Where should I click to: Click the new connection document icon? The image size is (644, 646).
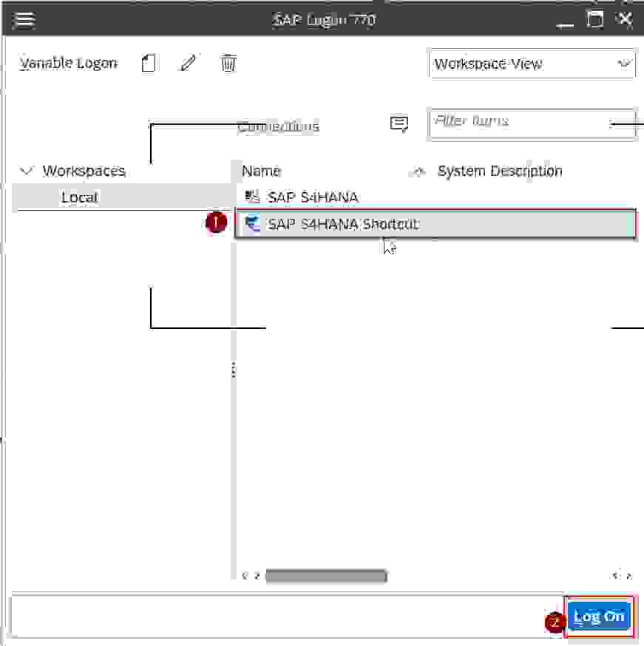pyautogui.click(x=149, y=64)
